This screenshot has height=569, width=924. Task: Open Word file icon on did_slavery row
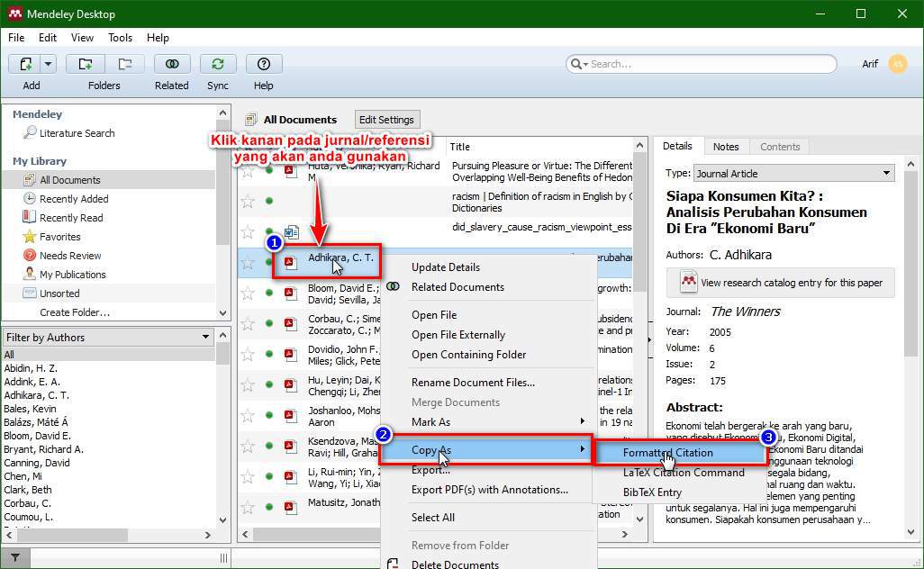[x=292, y=232]
